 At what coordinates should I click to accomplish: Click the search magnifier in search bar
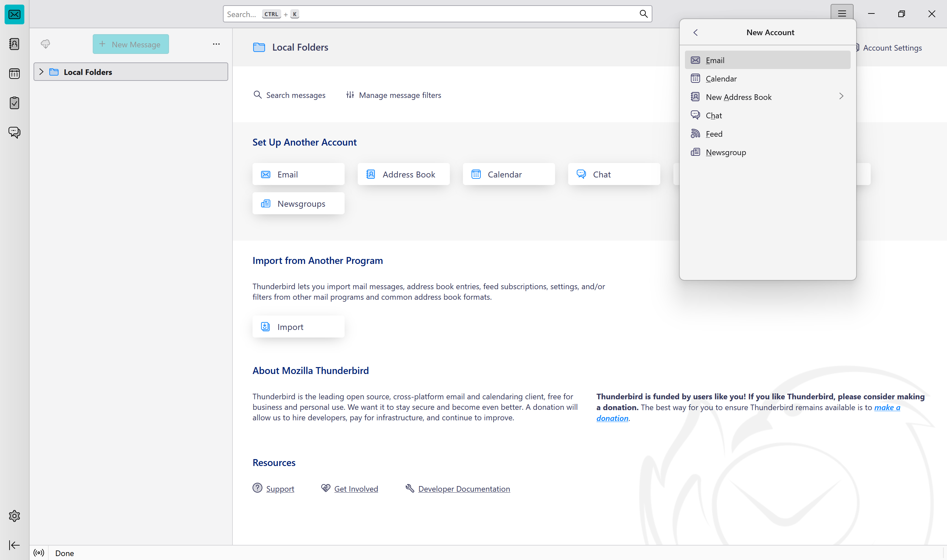(x=643, y=14)
